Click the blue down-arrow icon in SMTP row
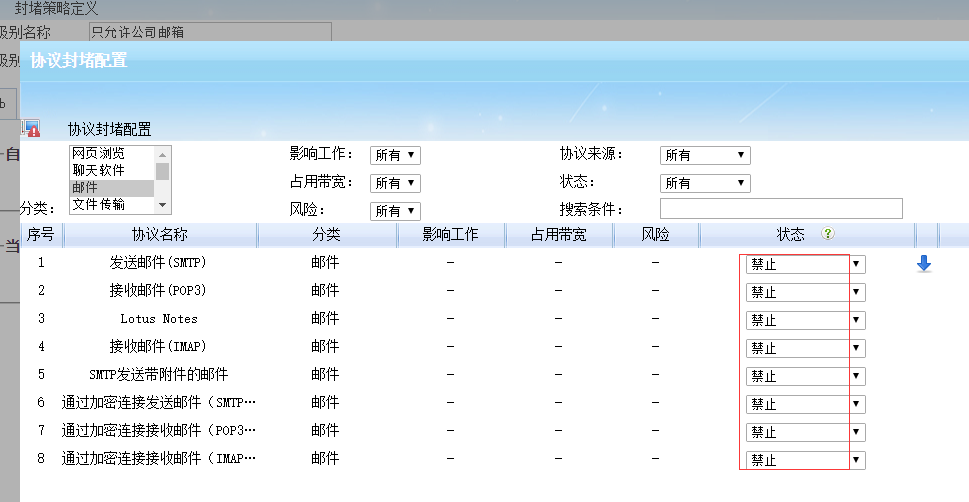969x502 pixels. pos(924,264)
